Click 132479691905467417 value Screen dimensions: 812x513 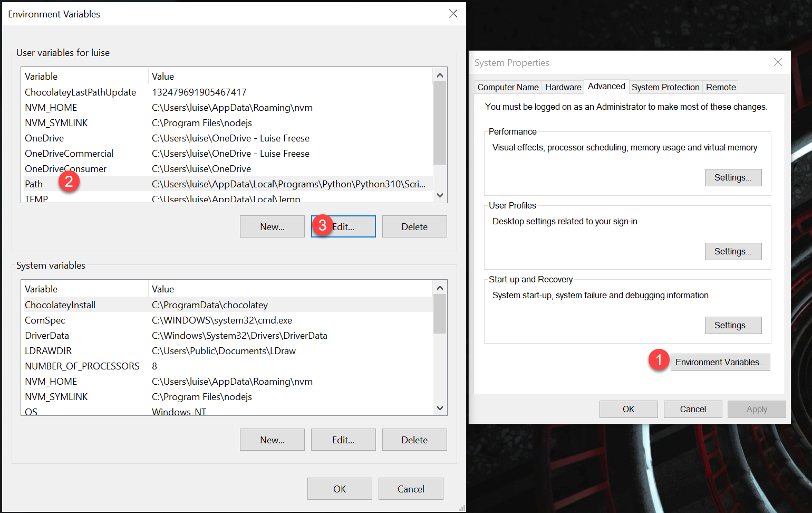199,92
